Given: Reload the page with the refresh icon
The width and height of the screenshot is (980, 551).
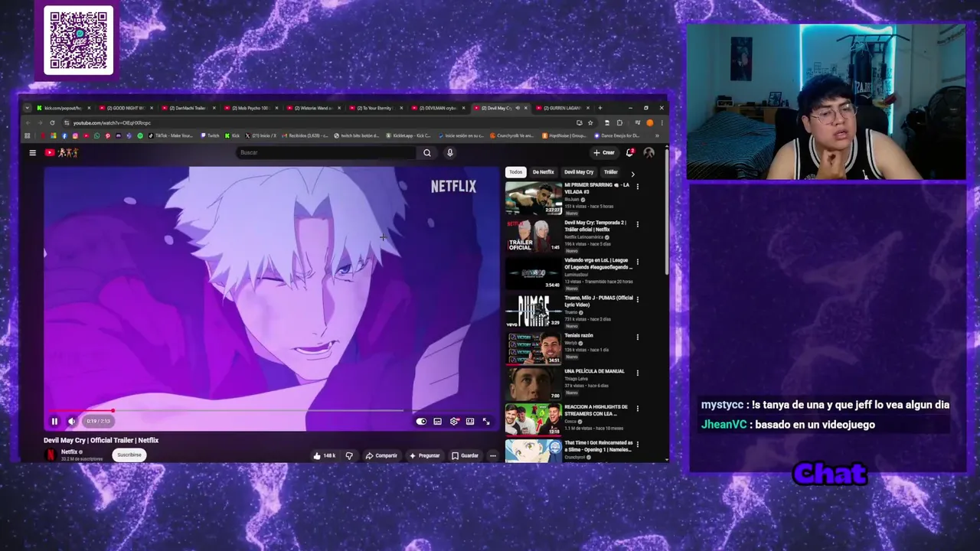Looking at the screenshot, I should click(x=52, y=122).
